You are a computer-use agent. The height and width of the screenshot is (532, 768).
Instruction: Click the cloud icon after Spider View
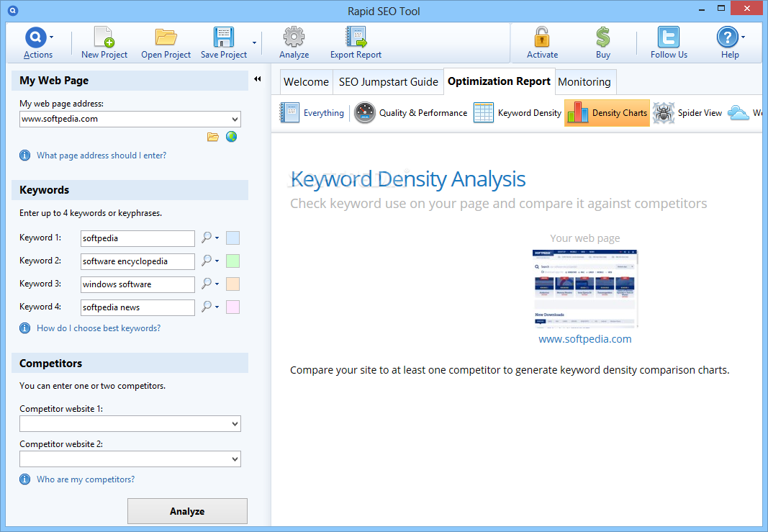(738, 113)
